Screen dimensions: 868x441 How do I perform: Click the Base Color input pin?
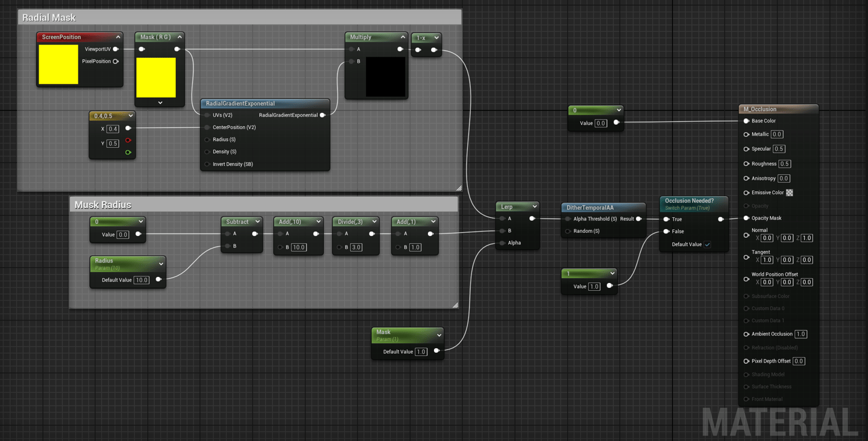click(x=746, y=121)
